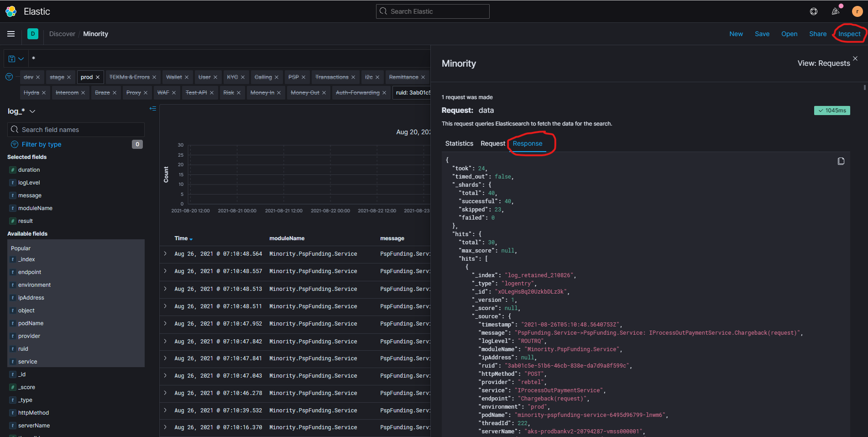This screenshot has width=868, height=437.
Task: Open the help menu icon
Action: tap(814, 11)
